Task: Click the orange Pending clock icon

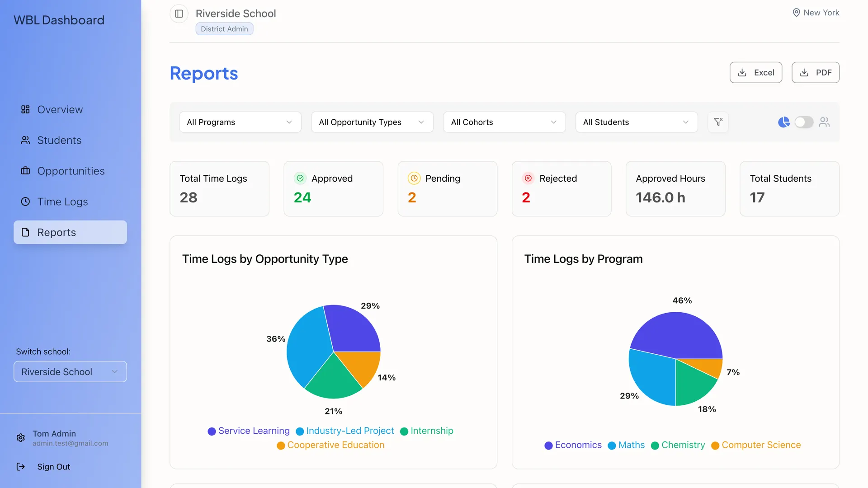Action: pos(414,178)
